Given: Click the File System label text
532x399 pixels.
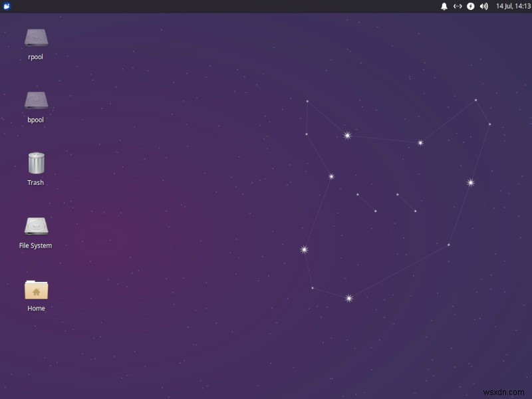Looking at the screenshot, I should tap(35, 245).
